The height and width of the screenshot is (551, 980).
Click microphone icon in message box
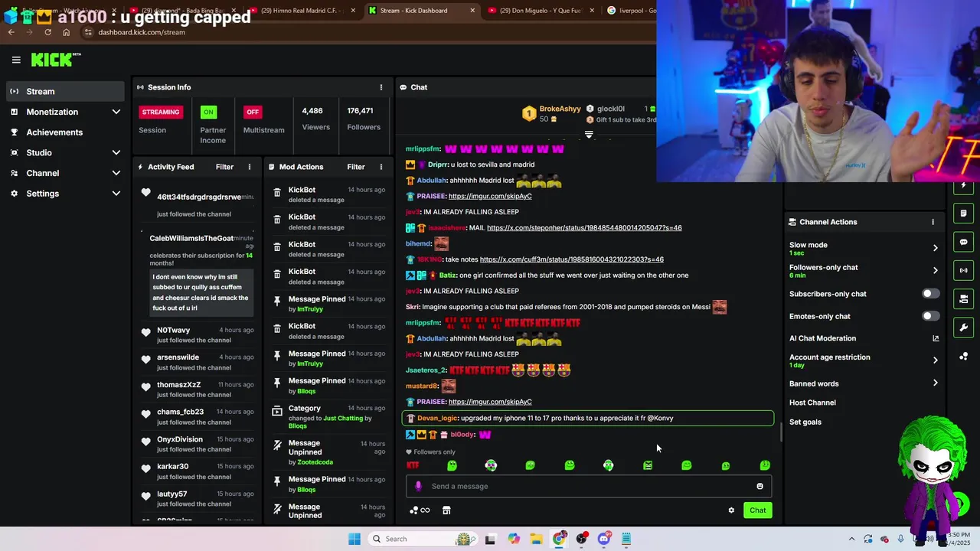click(418, 486)
